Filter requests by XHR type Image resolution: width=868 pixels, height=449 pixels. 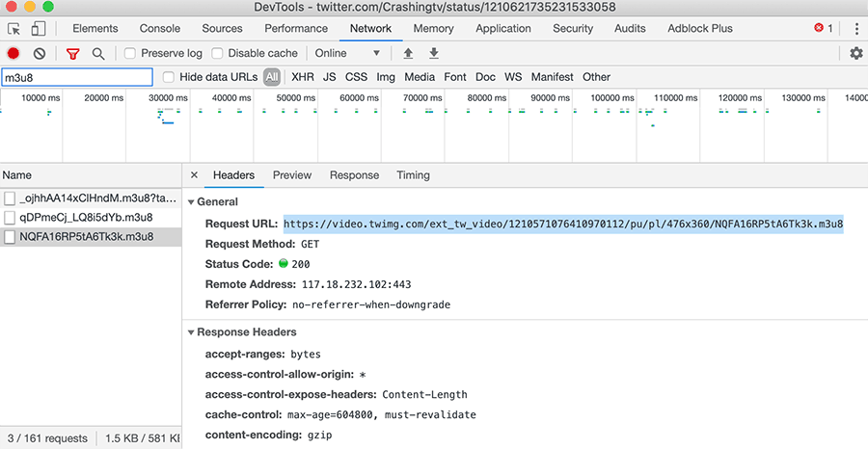[x=303, y=77]
